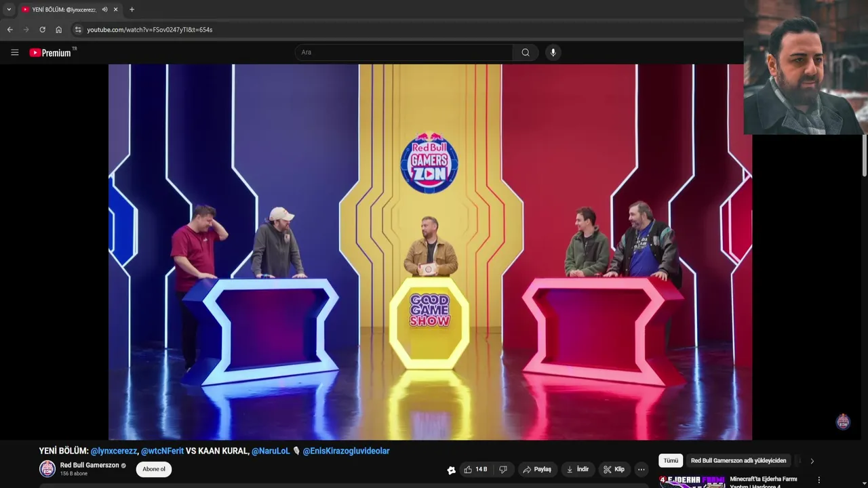The height and width of the screenshot is (488, 868).
Task: Open a new browser tab
Action: [x=132, y=9]
